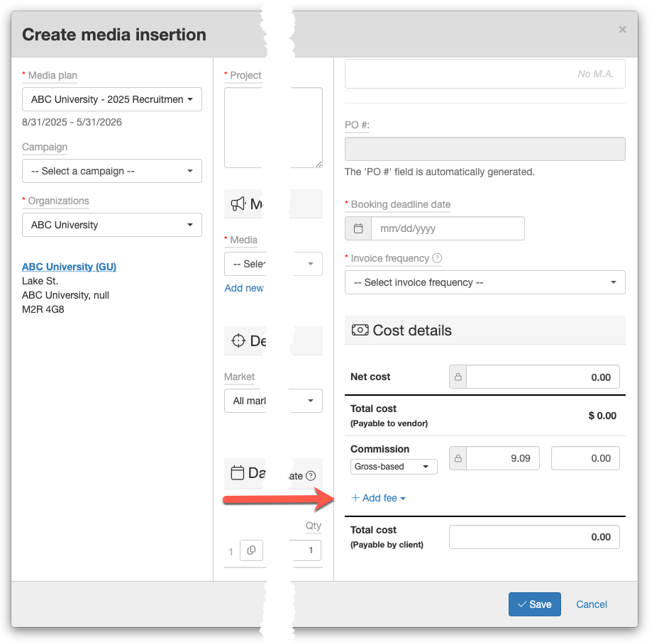This screenshot has width=659, height=644.
Task: Click the help icon in the Dates section
Action: (x=310, y=476)
